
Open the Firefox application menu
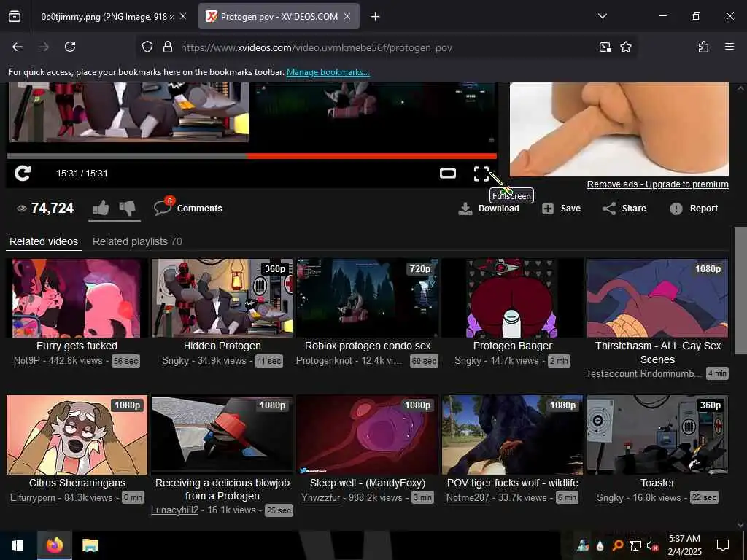pos(729,47)
